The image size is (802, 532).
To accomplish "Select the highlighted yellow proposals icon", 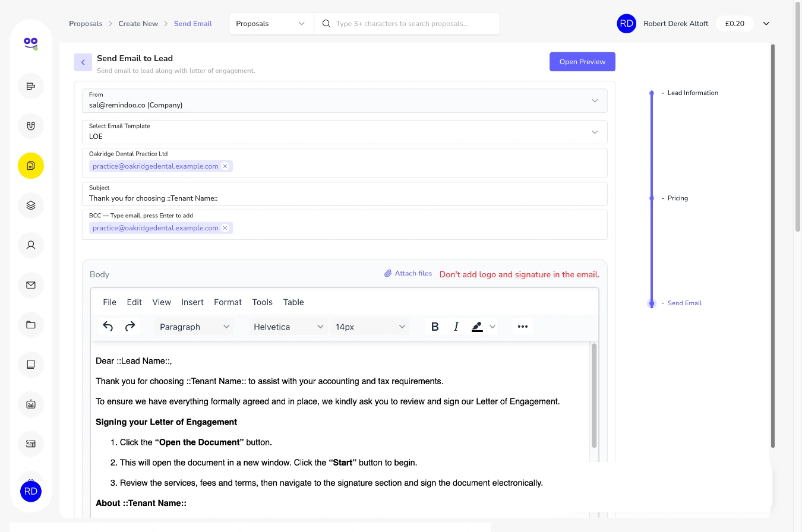I will coord(31,166).
